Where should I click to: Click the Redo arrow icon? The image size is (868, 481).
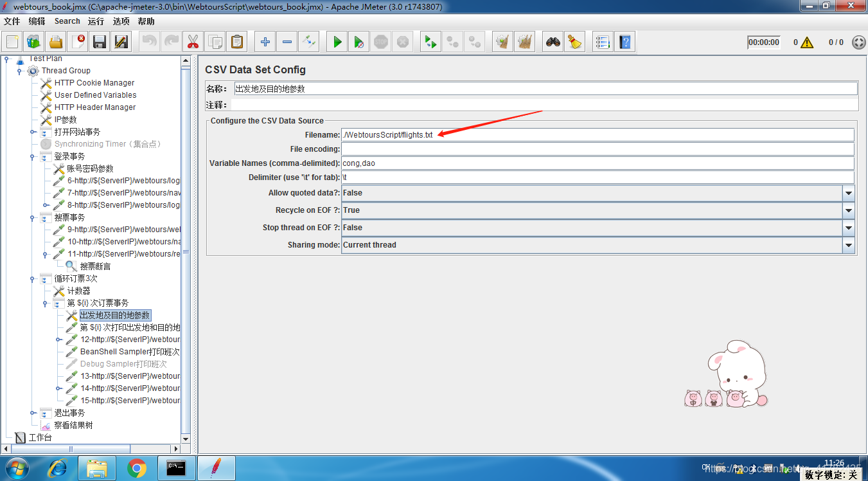tap(171, 42)
